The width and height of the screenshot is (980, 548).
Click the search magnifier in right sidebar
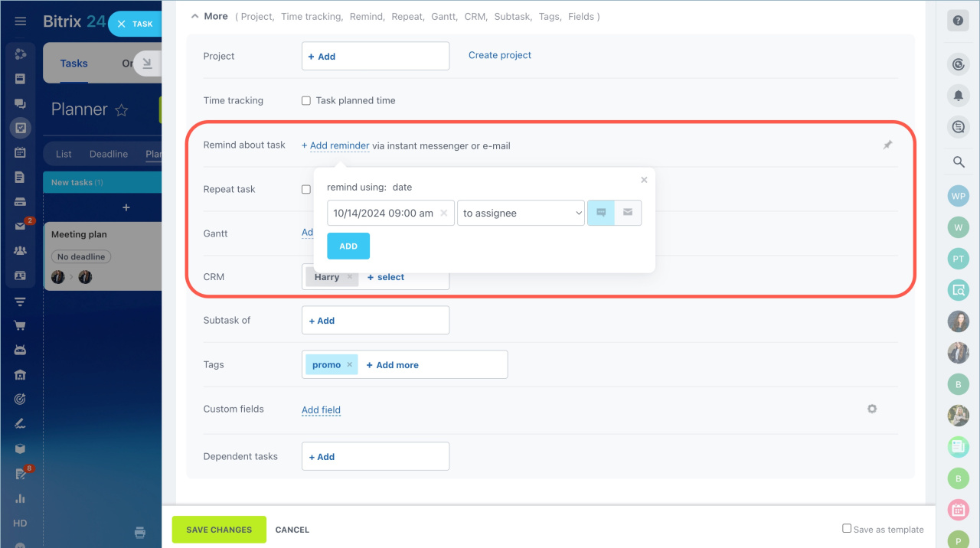958,161
